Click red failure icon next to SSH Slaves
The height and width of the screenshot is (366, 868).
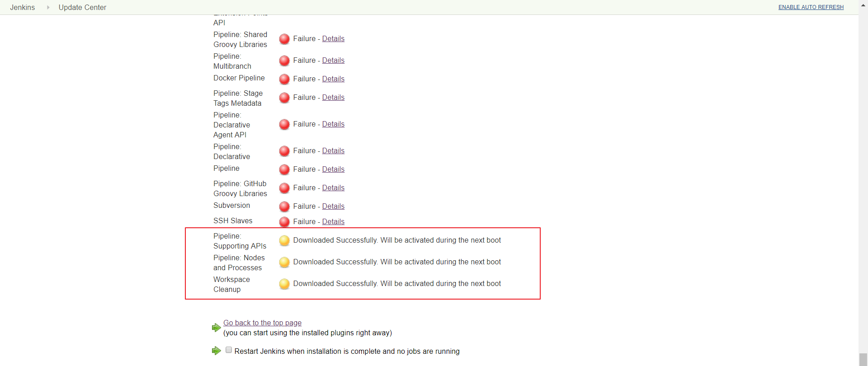click(284, 222)
